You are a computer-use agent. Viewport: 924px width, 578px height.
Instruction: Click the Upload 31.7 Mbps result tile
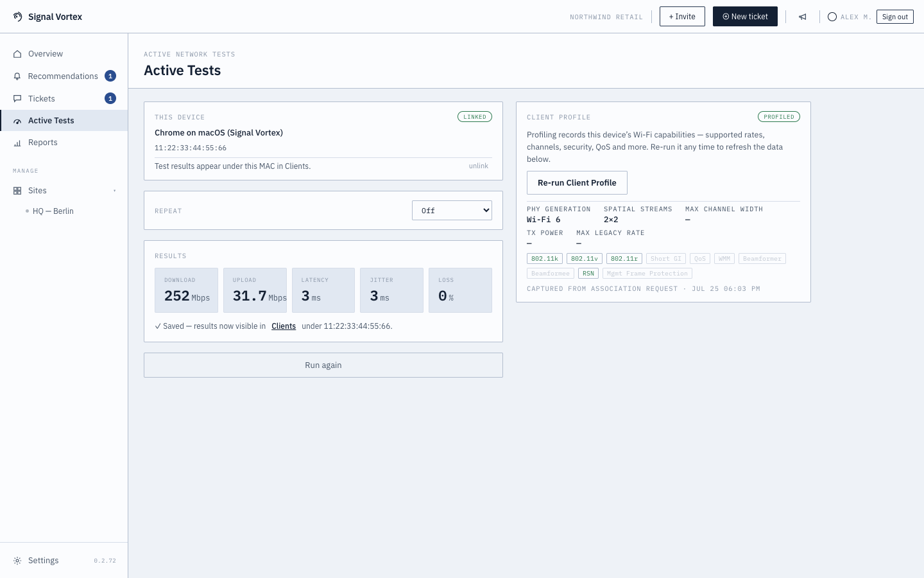click(255, 290)
